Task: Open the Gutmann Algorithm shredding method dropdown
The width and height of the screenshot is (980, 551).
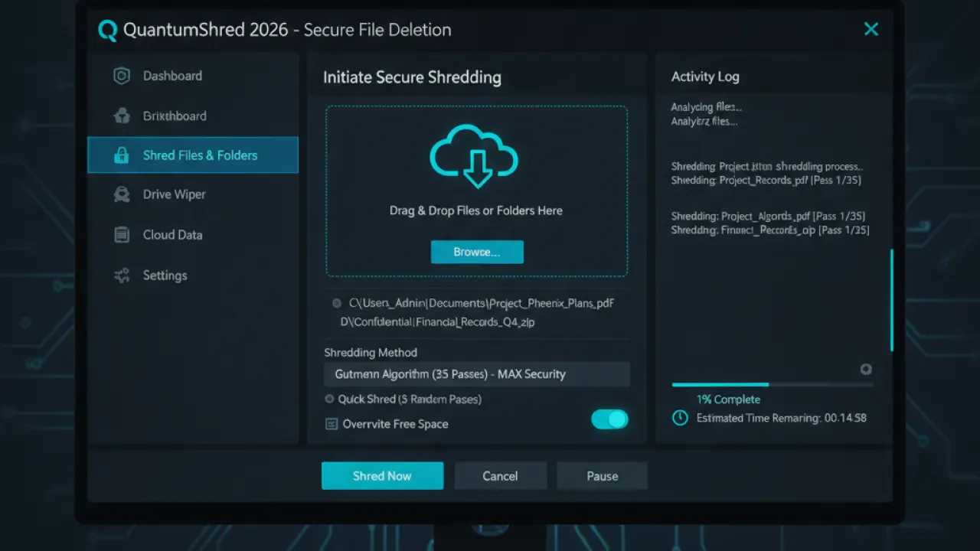Action: point(476,374)
